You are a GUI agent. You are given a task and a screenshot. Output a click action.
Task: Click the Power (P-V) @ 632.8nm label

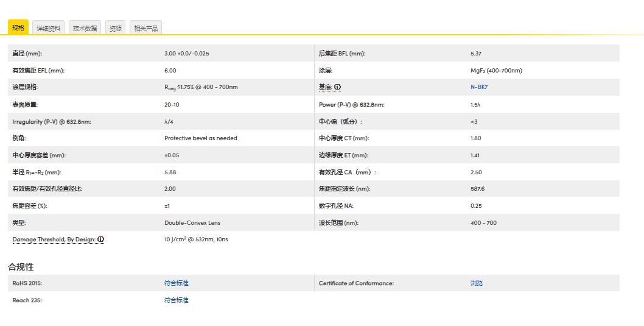click(x=352, y=104)
